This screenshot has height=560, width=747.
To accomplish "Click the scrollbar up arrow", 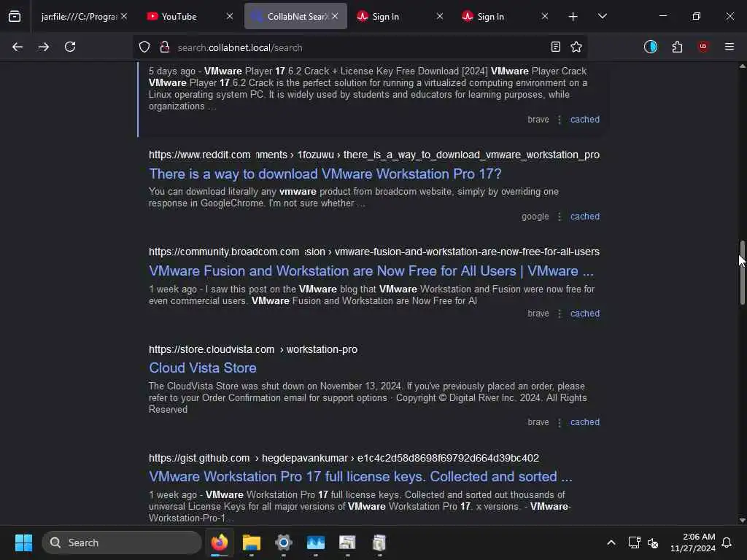I will point(742,66).
